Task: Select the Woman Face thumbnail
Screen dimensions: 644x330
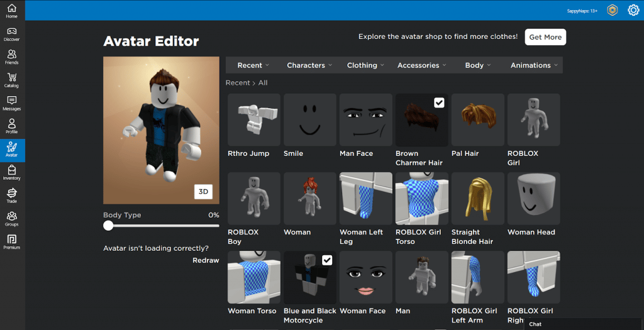Action: click(x=365, y=277)
